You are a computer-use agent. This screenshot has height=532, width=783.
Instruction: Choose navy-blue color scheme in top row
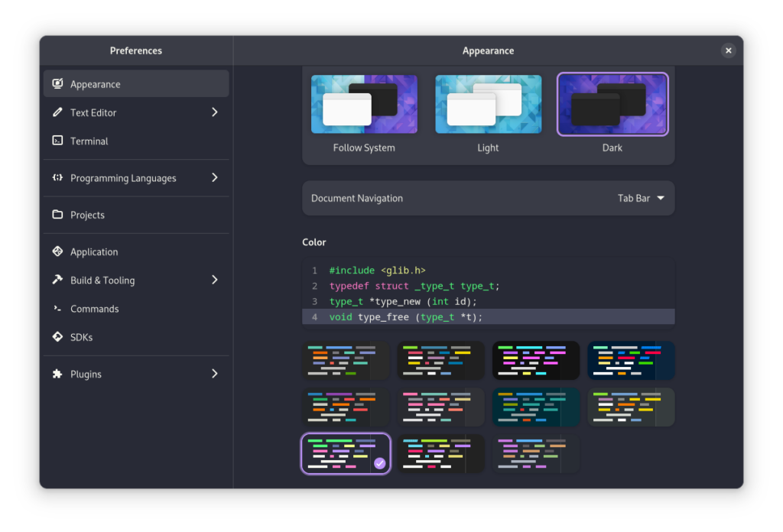631,360
